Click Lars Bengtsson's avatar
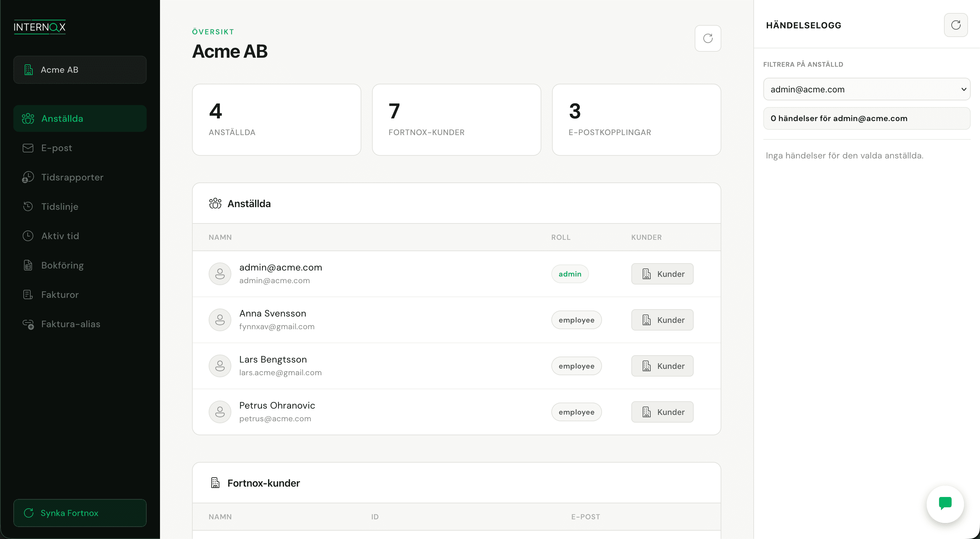The height and width of the screenshot is (539, 980). pos(220,366)
